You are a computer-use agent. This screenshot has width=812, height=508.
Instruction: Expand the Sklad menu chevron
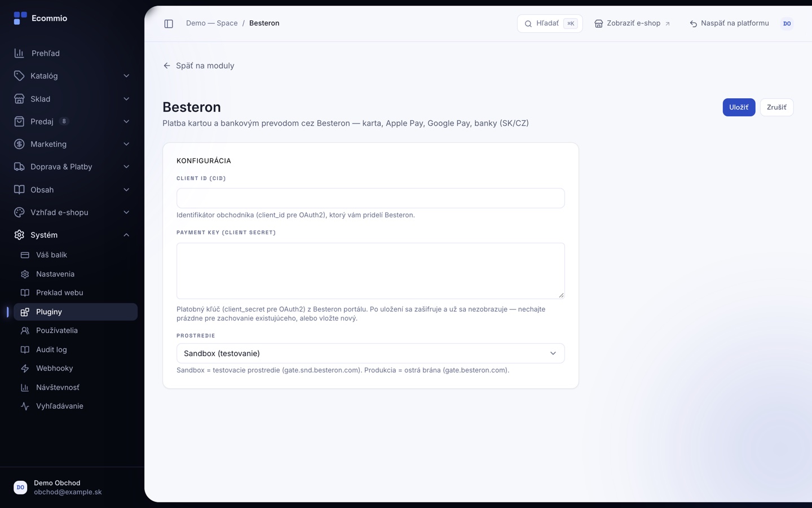tap(126, 99)
